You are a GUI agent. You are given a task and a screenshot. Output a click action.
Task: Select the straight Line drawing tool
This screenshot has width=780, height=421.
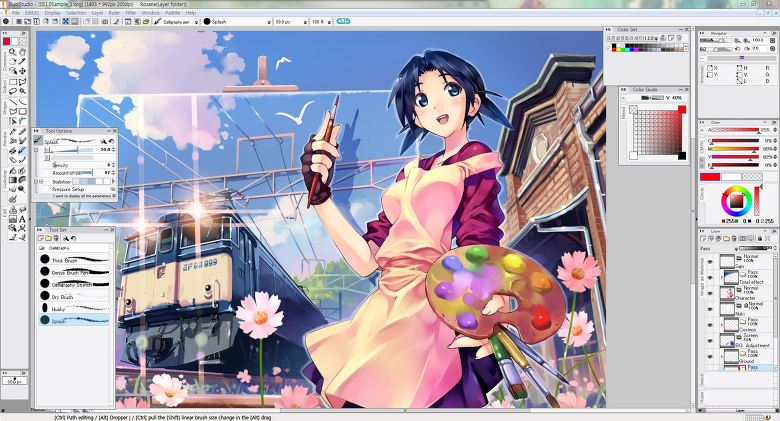[x=13, y=103]
